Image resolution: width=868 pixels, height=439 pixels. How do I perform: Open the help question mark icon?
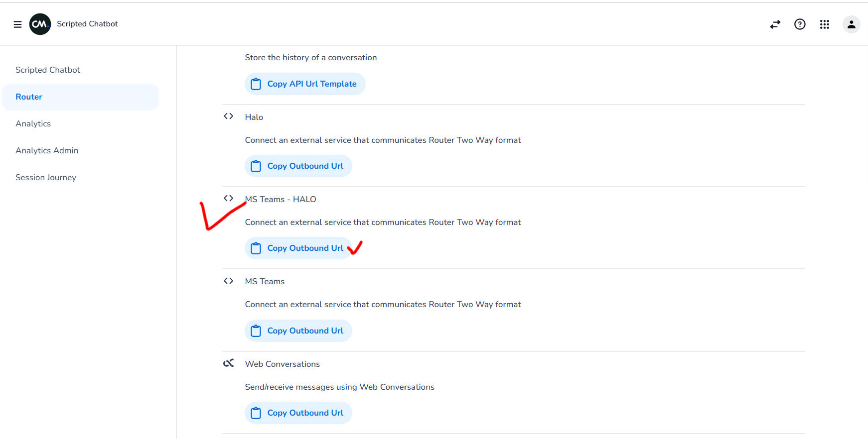click(x=800, y=24)
